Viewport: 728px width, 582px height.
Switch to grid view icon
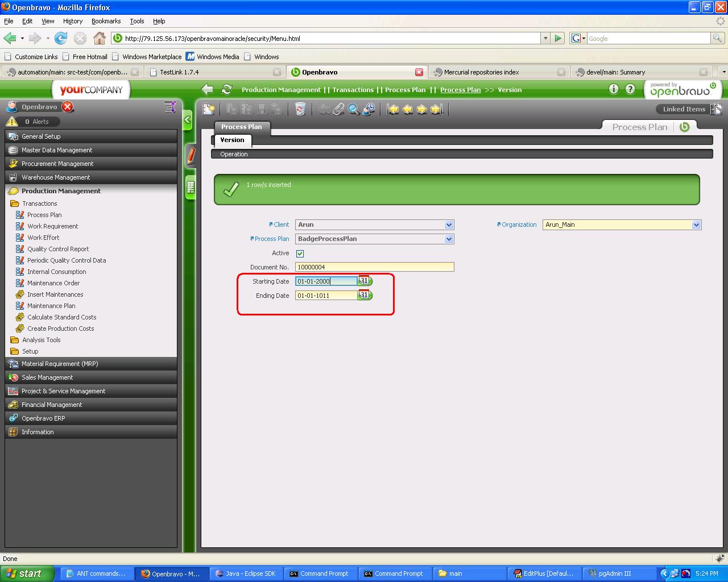pyautogui.click(x=191, y=188)
